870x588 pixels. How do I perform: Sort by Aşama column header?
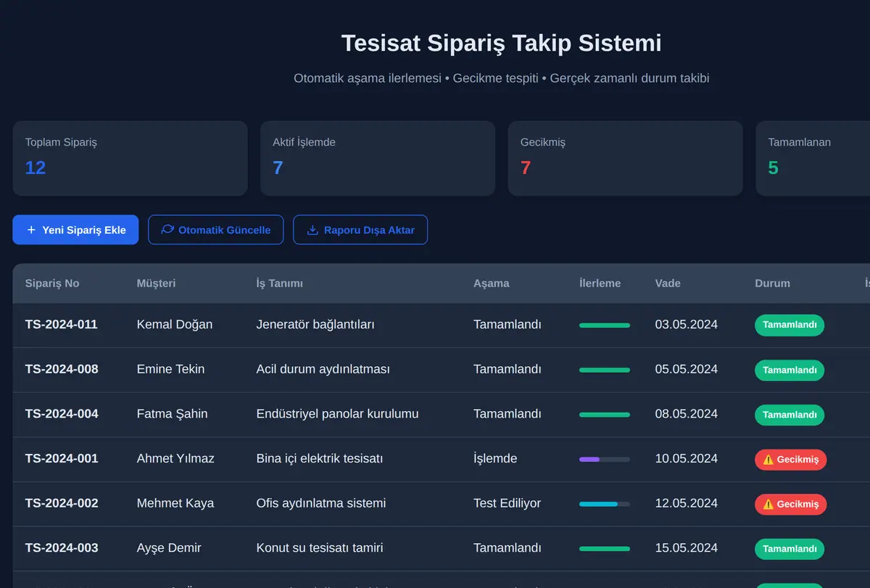(x=492, y=283)
